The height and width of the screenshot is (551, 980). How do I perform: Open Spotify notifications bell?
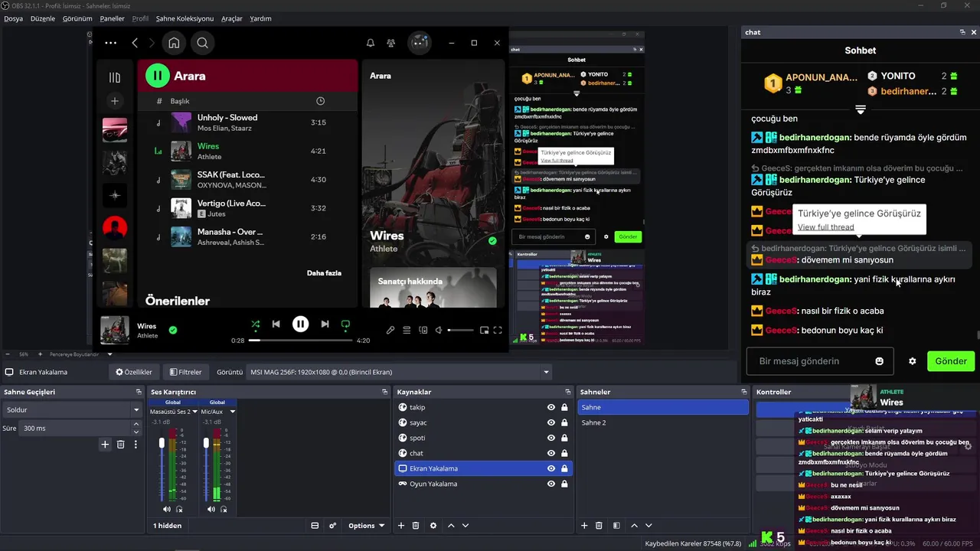tap(371, 43)
